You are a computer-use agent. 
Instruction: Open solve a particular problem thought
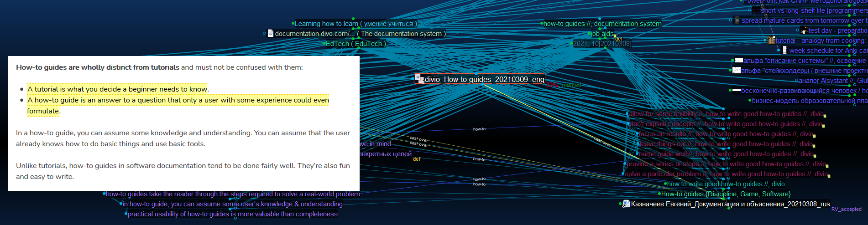(727, 174)
